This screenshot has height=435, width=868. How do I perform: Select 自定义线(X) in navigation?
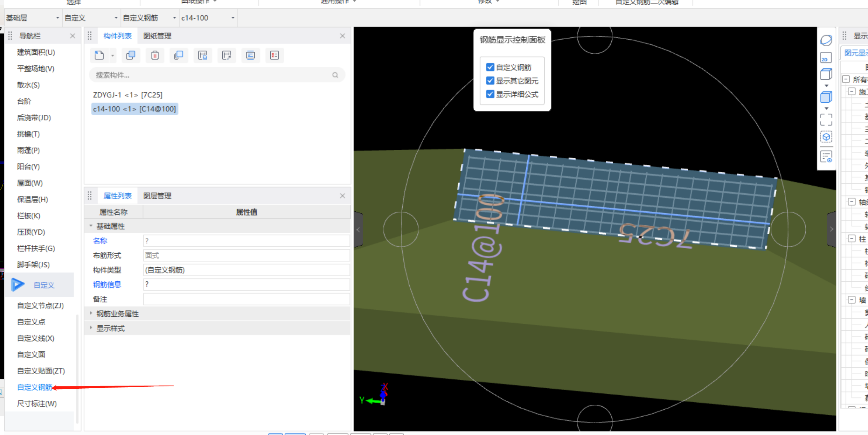36,338
